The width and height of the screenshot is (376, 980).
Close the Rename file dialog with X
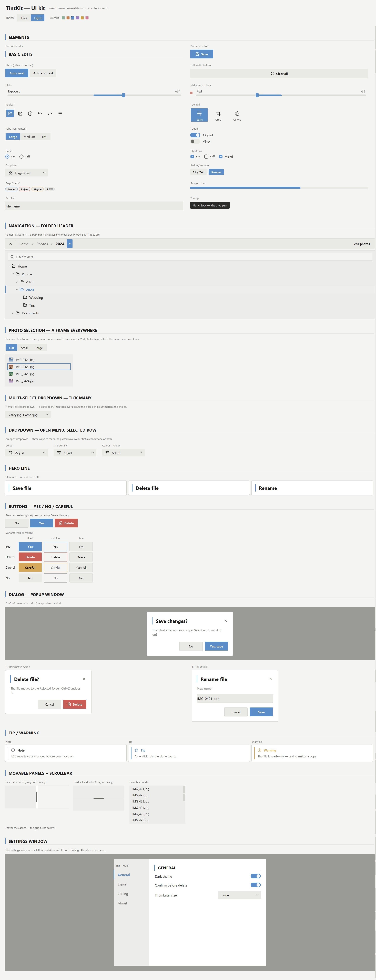[271, 679]
